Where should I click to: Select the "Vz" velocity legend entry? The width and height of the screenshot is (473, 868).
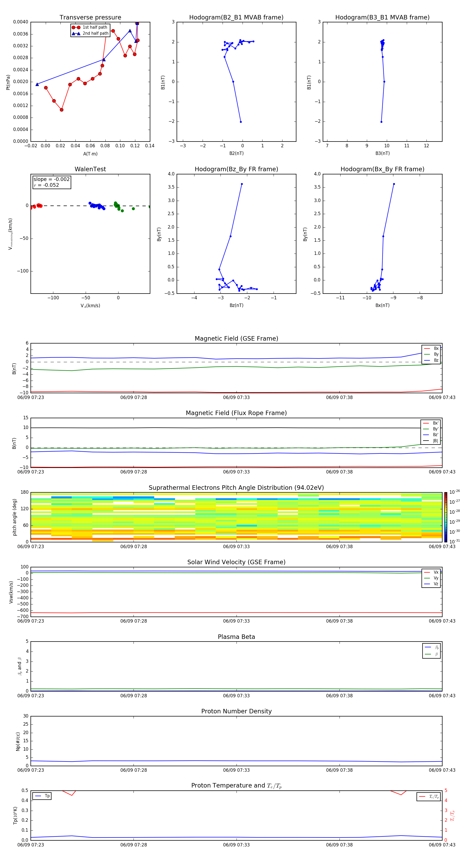point(431,584)
